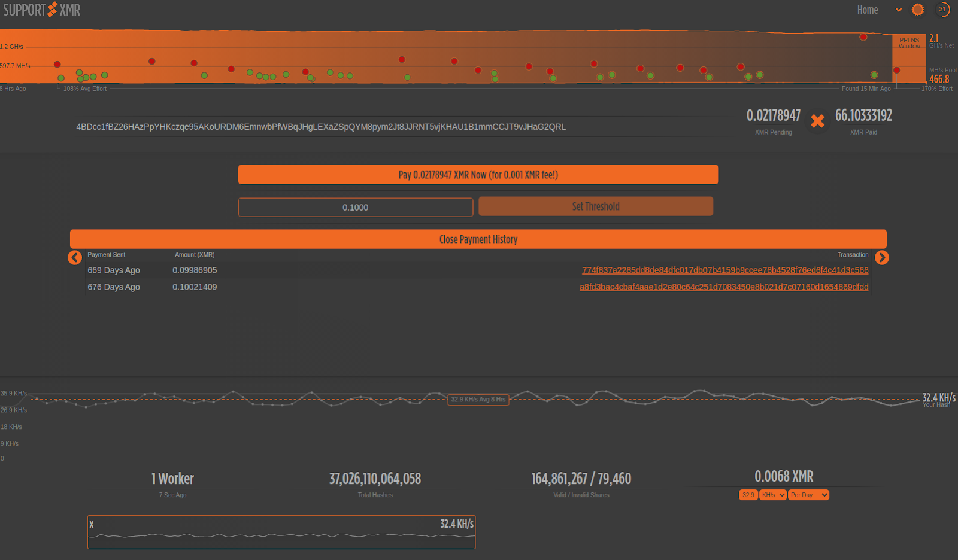Go to next payment history page
This screenshot has height=560, width=958.
coord(882,257)
